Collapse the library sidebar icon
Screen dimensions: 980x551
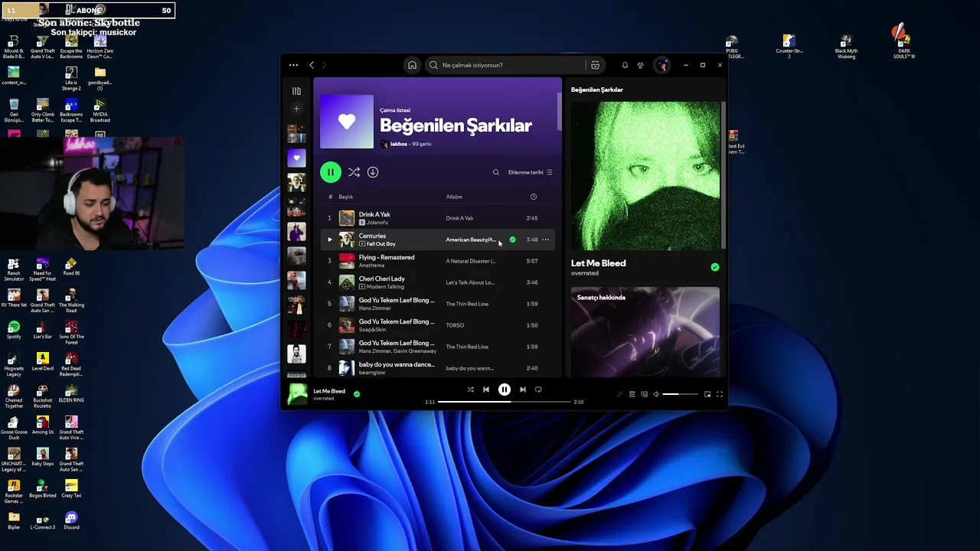pos(296,91)
